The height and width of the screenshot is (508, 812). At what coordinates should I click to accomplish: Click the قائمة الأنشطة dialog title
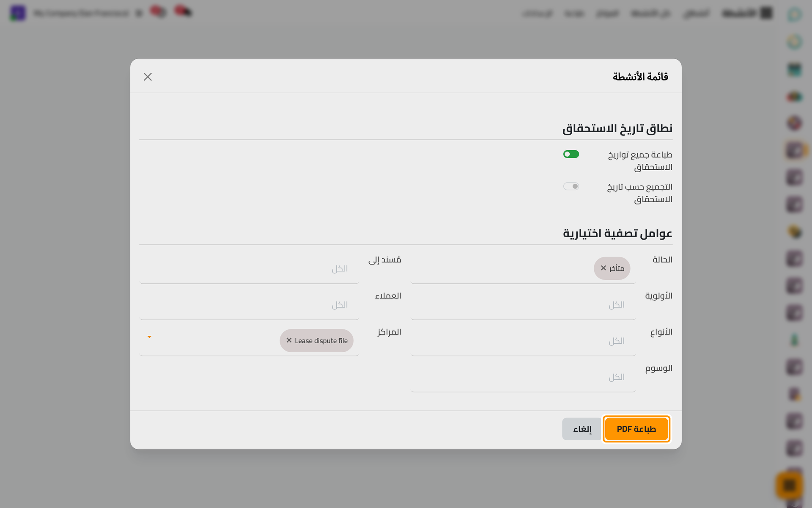point(640,77)
